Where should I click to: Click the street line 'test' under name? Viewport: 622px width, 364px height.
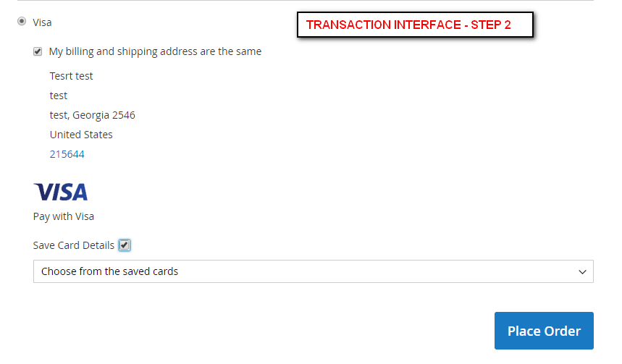tap(59, 96)
